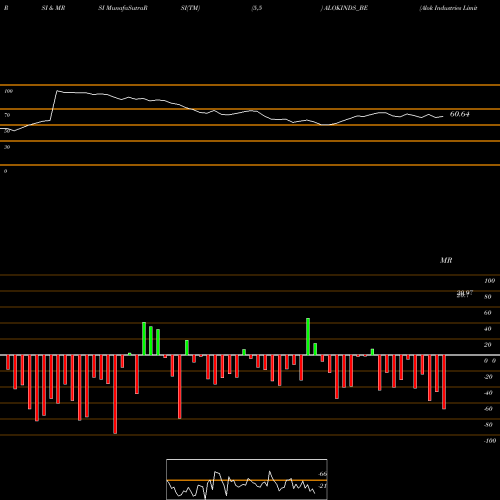The image size is (500, 500).
Task: Click the 100 label on RSI left axis
Action: [x=8, y=91]
